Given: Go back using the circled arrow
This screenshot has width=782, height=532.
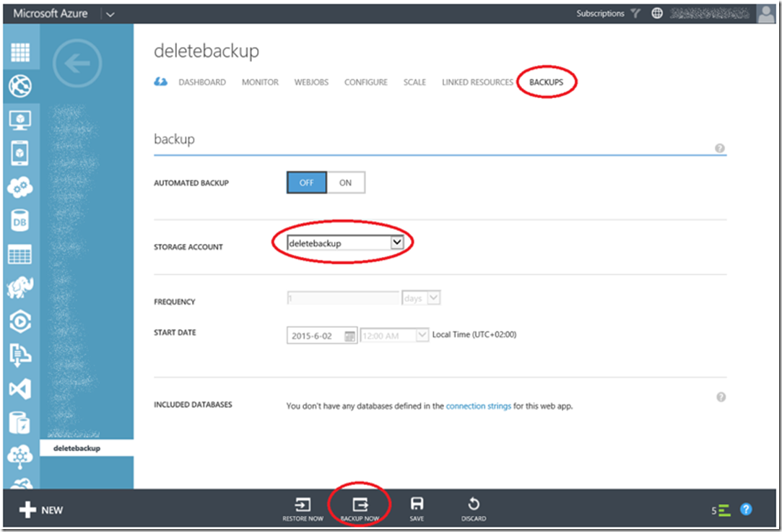Looking at the screenshot, I should point(77,64).
